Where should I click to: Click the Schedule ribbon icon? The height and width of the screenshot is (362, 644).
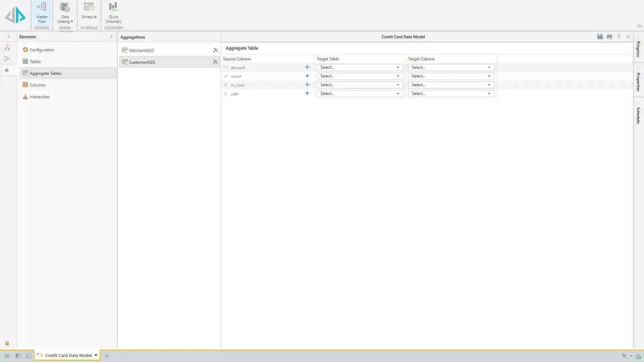89,11
